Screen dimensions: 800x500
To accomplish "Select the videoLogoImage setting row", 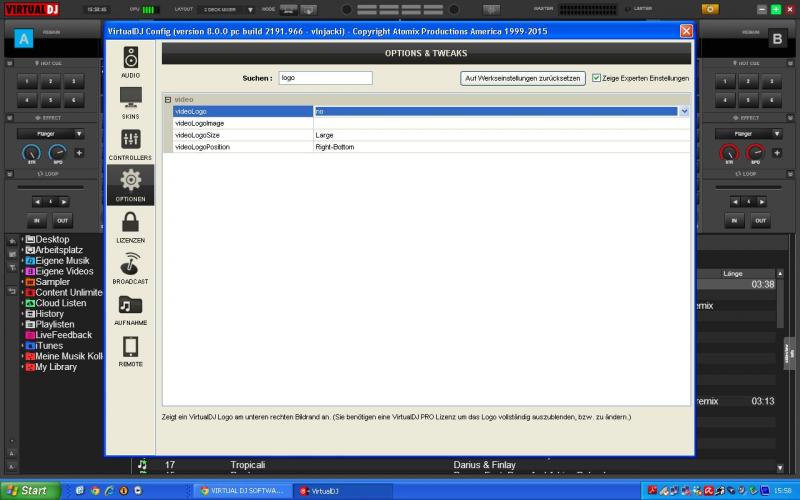I will point(431,123).
